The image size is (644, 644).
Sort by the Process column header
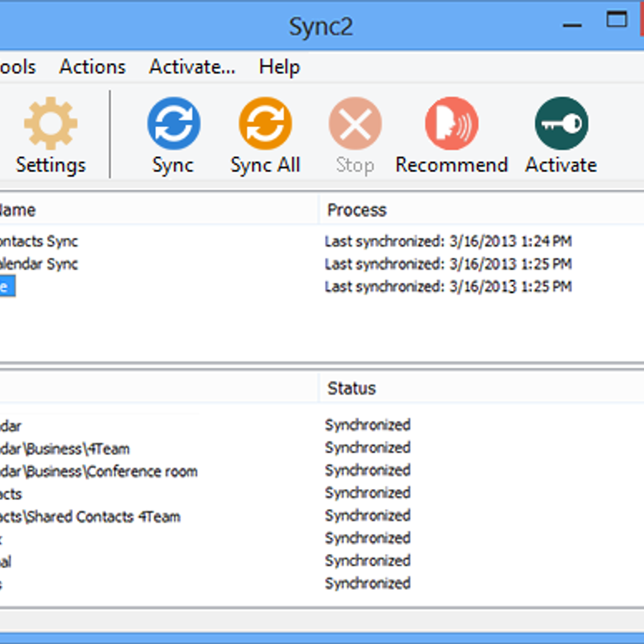point(357,210)
